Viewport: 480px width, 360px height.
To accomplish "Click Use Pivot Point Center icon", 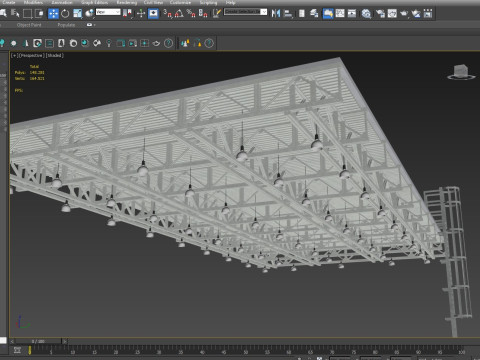I will [x=127, y=13].
